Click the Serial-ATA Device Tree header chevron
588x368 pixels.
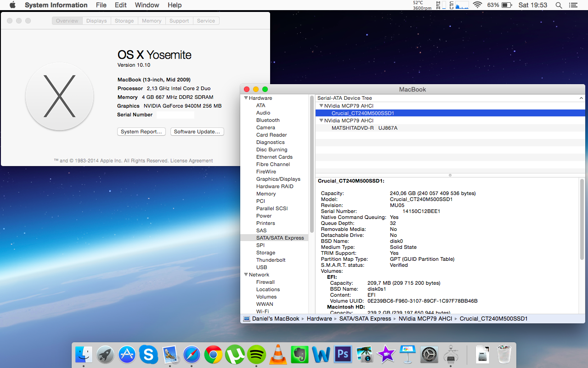[x=581, y=98]
